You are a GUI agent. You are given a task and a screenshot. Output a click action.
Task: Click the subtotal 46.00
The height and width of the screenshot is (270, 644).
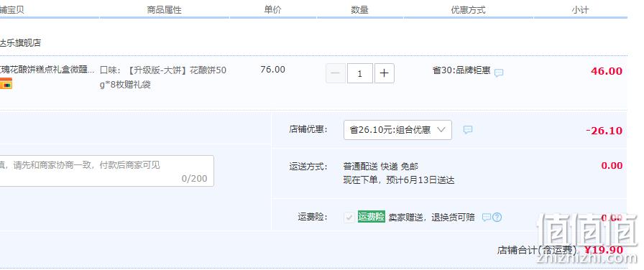pos(607,71)
